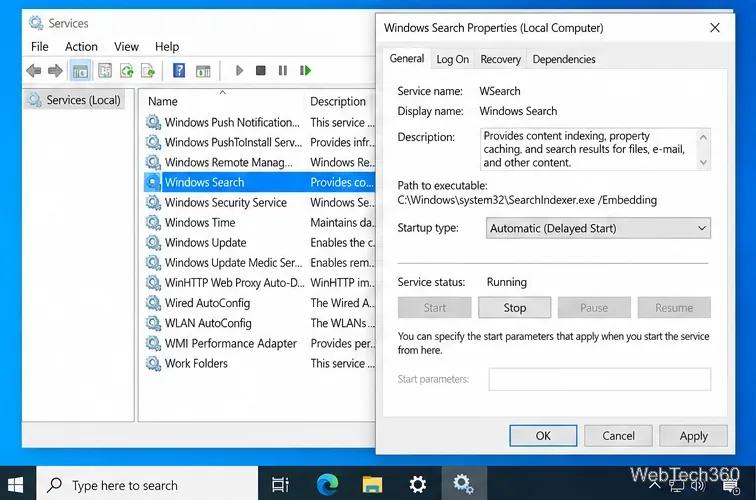Click the Forward arrow in Services toolbar
This screenshot has height=500, width=756.
[55, 71]
